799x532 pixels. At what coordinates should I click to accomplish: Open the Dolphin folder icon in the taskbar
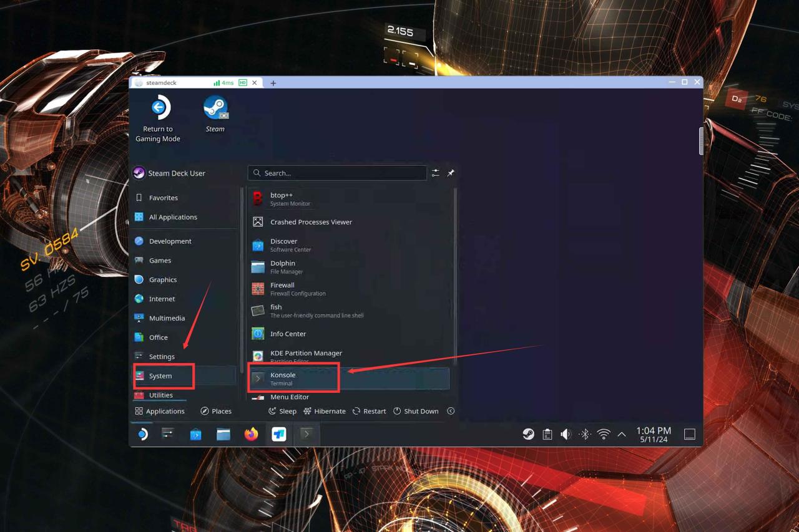[223, 434]
